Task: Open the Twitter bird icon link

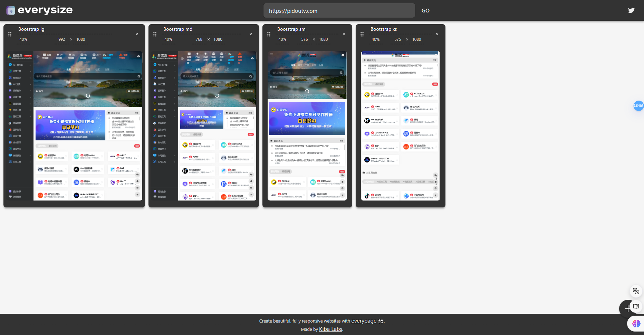Action: [631, 10]
